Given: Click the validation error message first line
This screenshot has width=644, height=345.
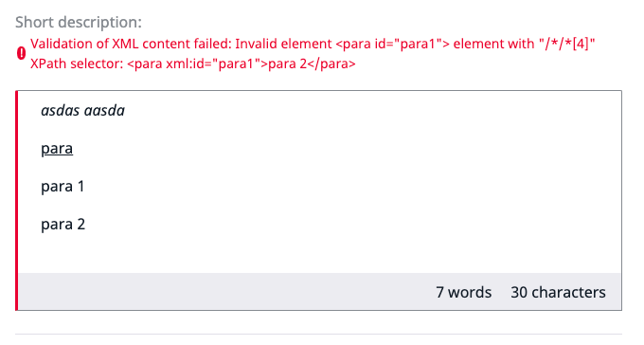Looking at the screenshot, I should 313,44.
